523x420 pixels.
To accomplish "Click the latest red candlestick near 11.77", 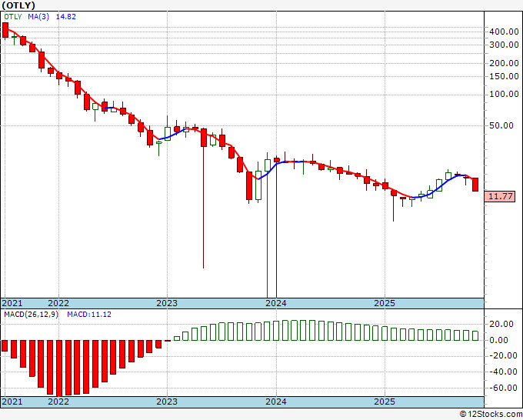I will (475, 185).
